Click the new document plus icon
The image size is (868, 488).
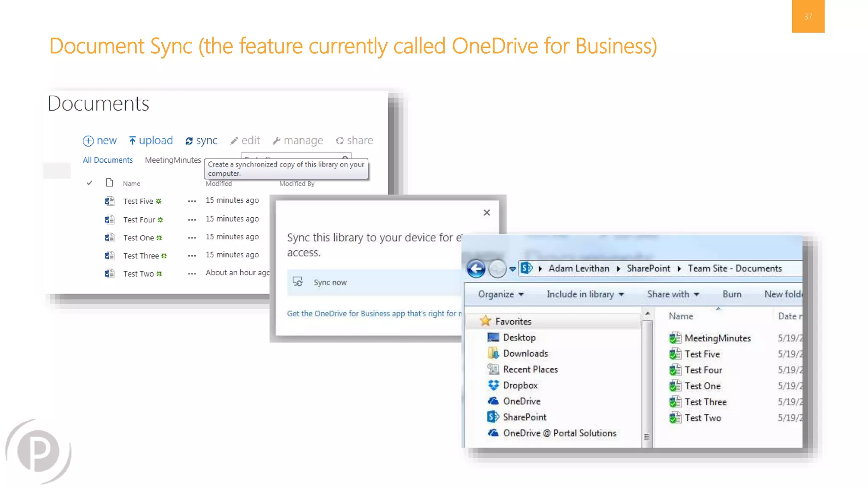(x=88, y=141)
